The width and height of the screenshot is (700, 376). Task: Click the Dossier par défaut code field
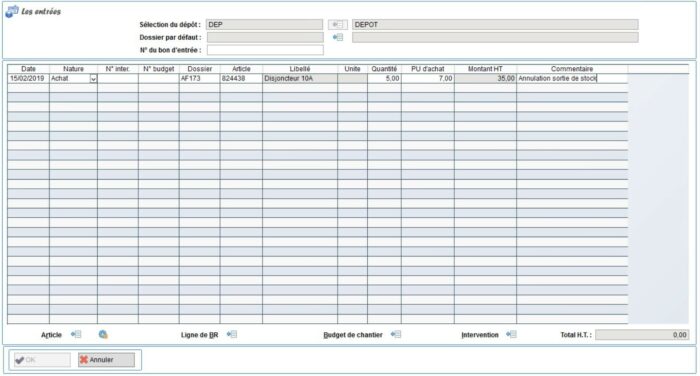pyautogui.click(x=265, y=38)
